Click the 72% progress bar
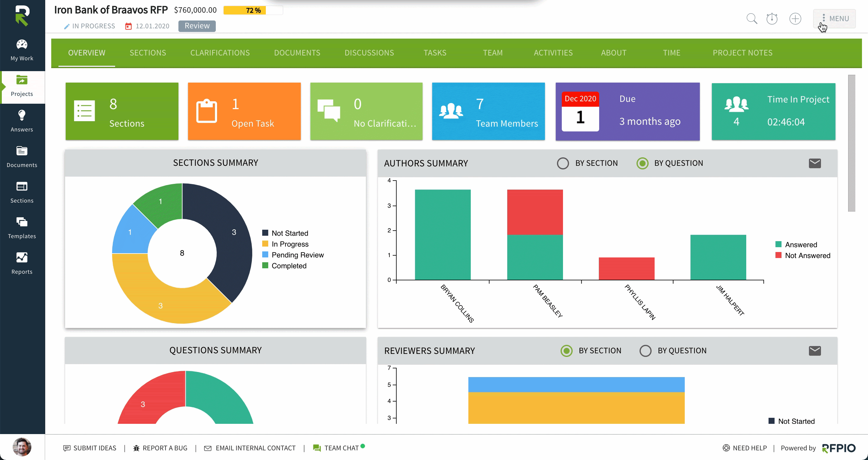The image size is (868, 460). (x=253, y=11)
